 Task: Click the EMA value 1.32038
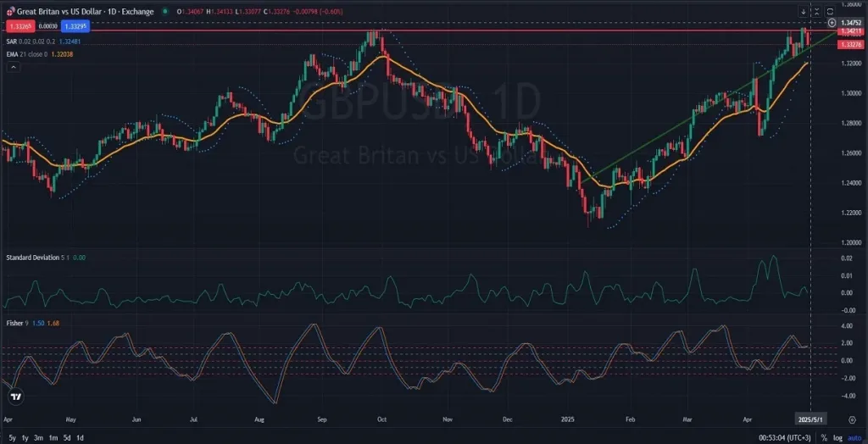62,54
